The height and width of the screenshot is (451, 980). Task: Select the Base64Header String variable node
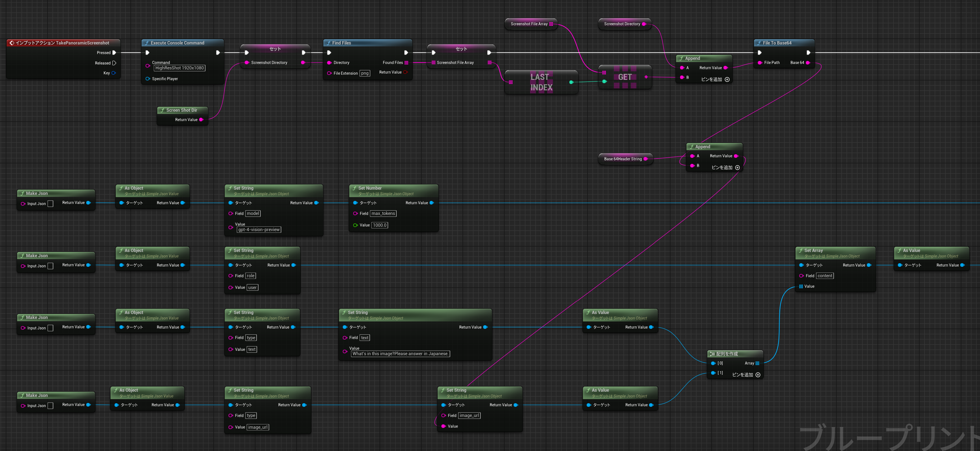[622, 159]
